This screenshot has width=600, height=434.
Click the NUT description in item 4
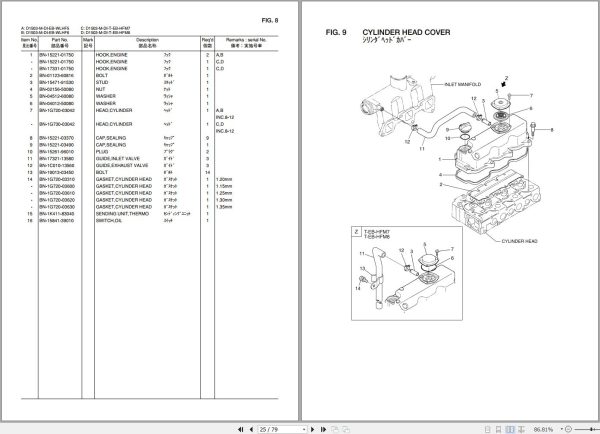[x=101, y=89]
